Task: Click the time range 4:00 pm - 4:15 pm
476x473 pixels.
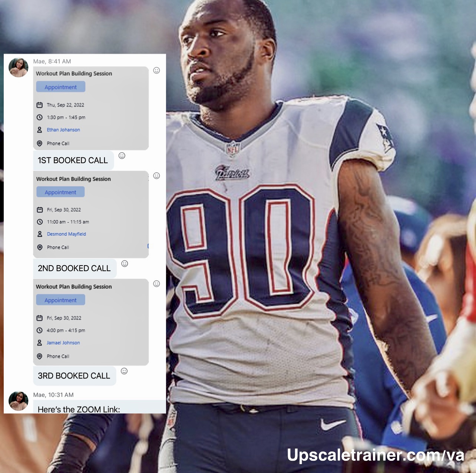Action: 66,330
